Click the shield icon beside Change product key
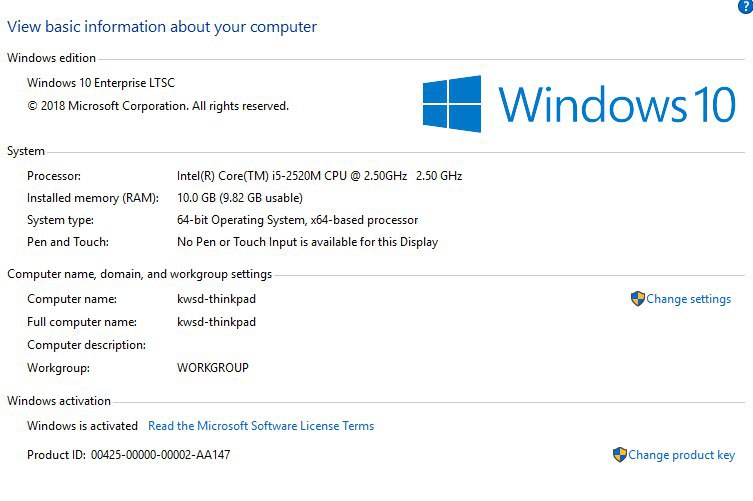The height and width of the screenshot is (501, 753). [x=619, y=454]
